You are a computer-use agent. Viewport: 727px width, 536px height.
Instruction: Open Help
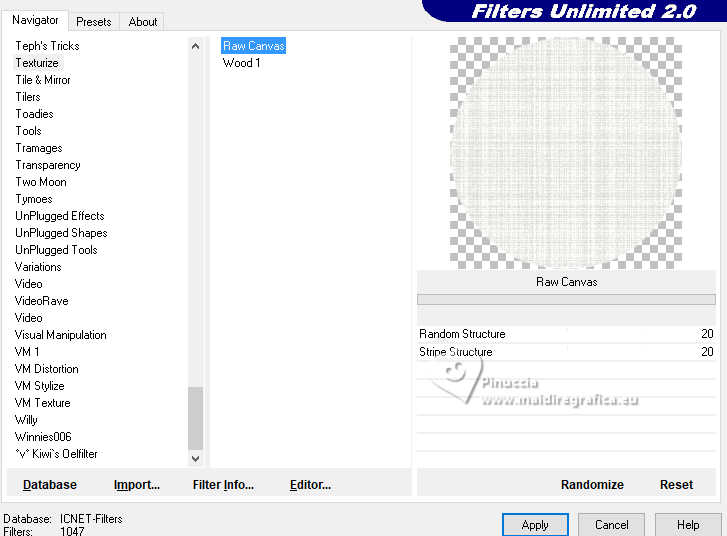688,525
